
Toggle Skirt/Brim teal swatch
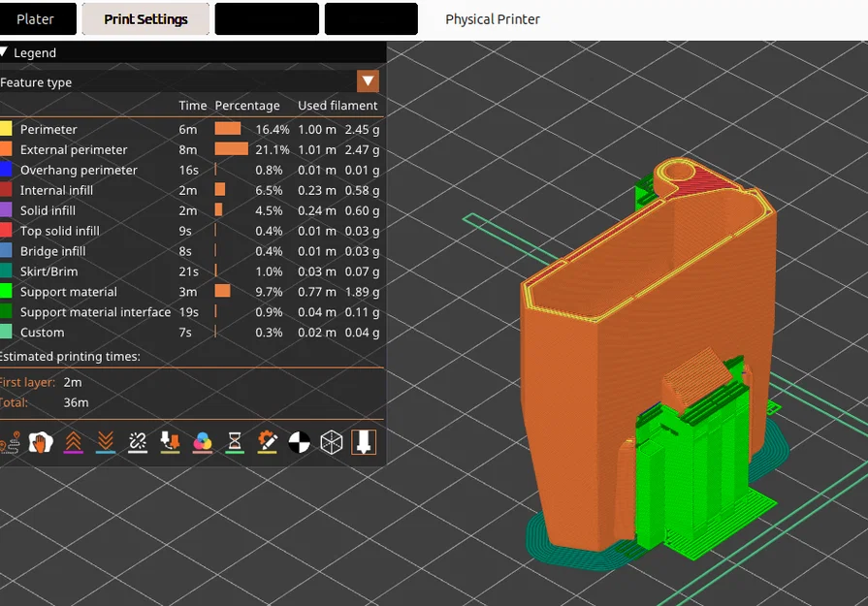point(6,271)
